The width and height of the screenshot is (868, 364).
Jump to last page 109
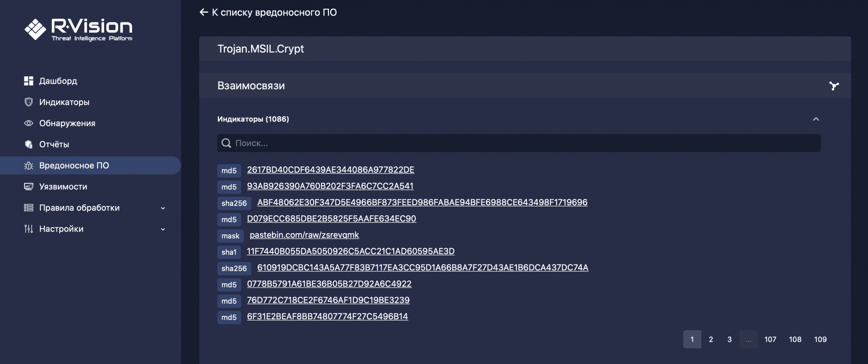coord(820,339)
